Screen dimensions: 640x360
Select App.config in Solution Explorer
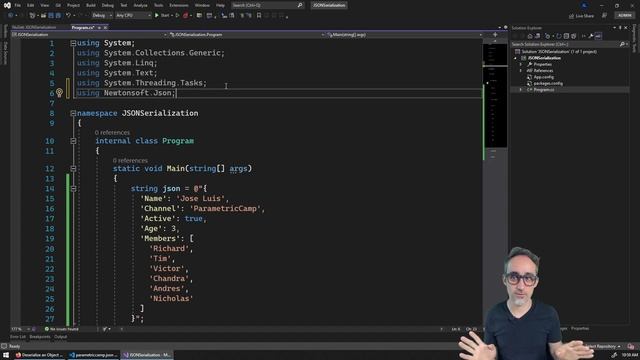point(544,77)
